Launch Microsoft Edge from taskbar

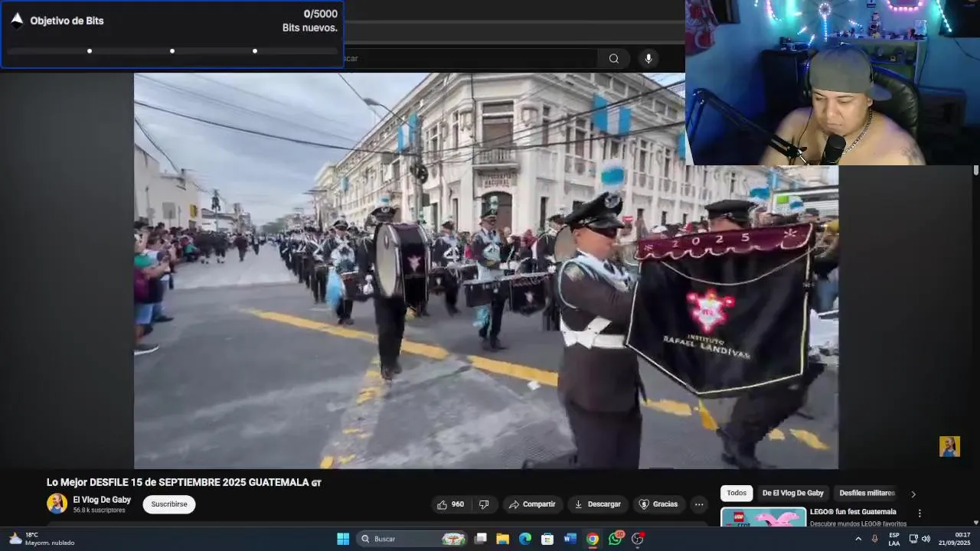tap(525, 539)
